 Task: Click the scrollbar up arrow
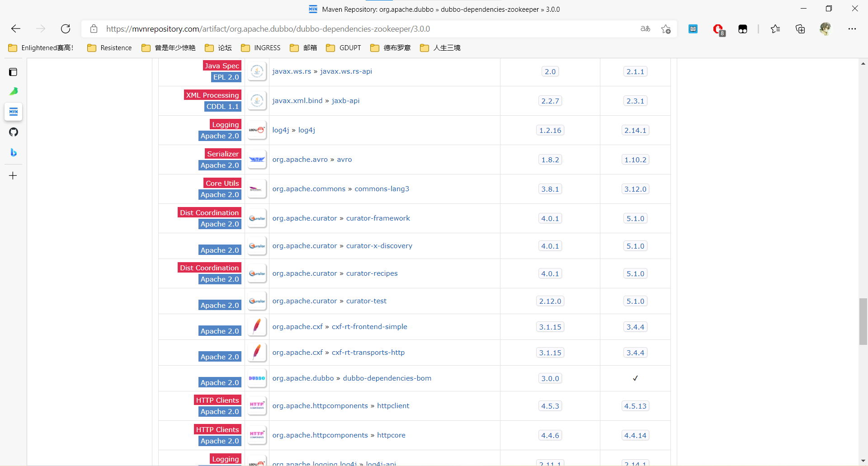[863, 64]
